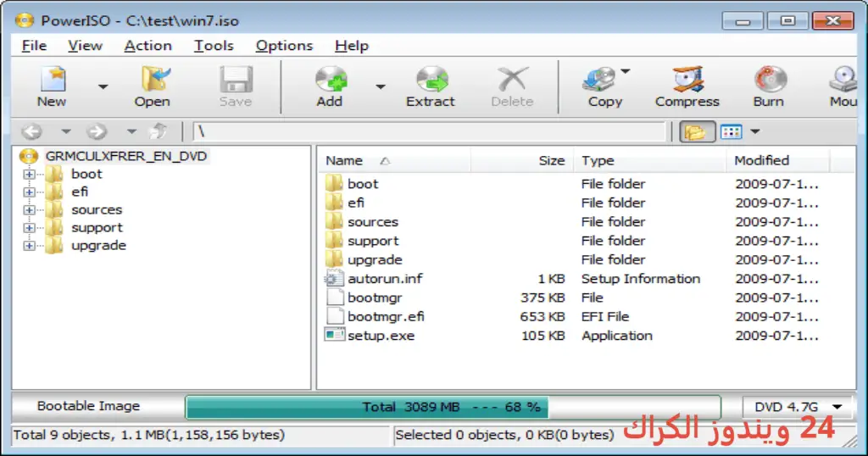Click the Delete toolbar icon
Viewport: 868px width, 456px height.
point(513,79)
